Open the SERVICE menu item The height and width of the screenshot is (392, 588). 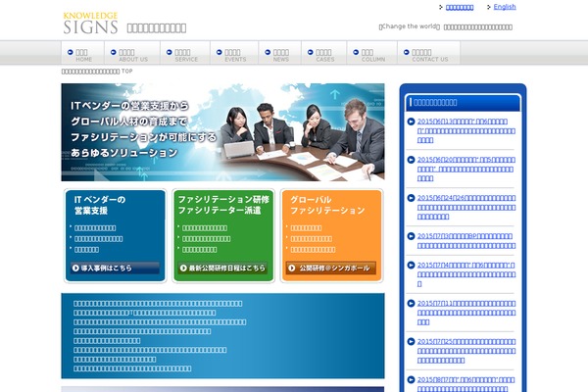[185, 53]
